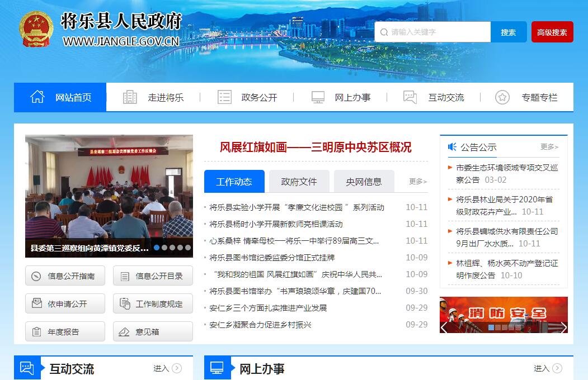
Task: Click the speaker icon beside 公告公示
Action: 452,147
